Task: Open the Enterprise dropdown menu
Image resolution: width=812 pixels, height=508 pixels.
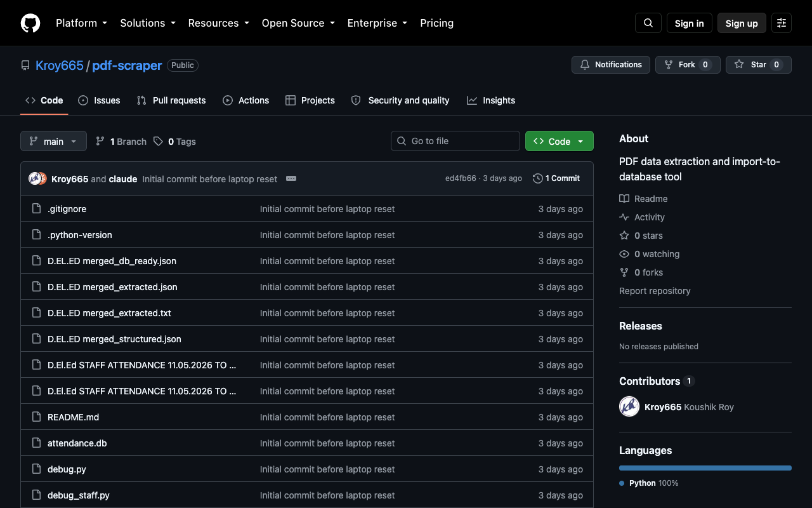Action: pyautogui.click(x=377, y=23)
